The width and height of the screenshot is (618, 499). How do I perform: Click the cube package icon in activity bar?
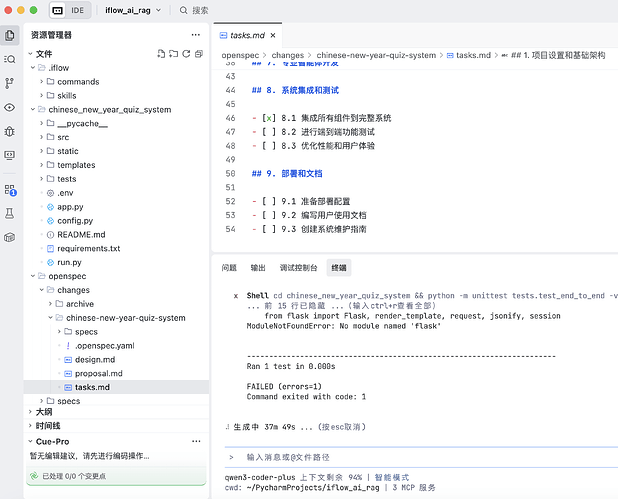(9, 237)
